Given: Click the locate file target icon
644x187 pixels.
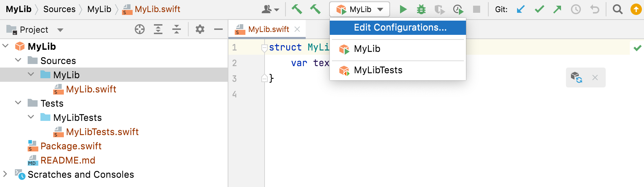Looking at the screenshot, I should [x=140, y=30].
